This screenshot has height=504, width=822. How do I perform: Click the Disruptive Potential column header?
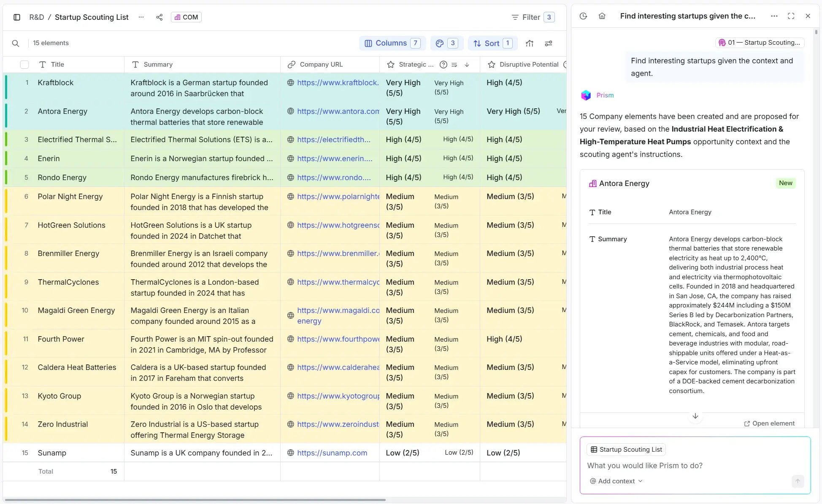click(x=529, y=65)
